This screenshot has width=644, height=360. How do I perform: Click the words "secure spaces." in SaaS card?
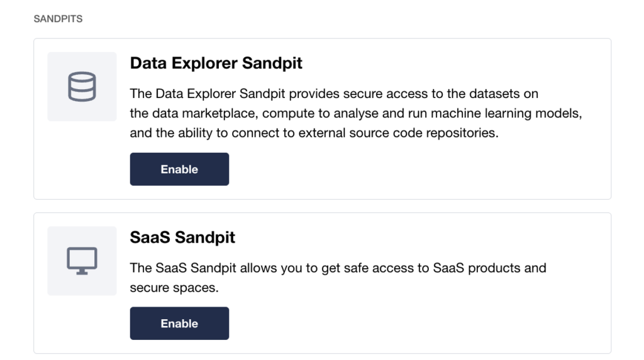click(x=174, y=288)
